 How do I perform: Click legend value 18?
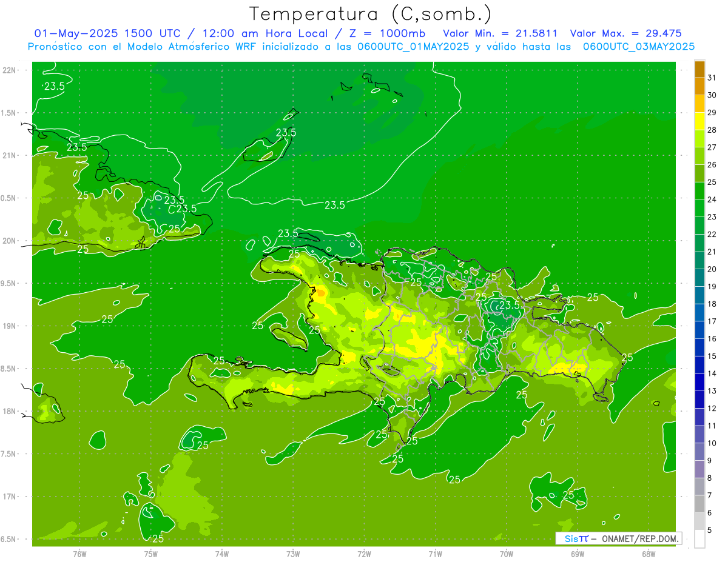pyautogui.click(x=712, y=304)
